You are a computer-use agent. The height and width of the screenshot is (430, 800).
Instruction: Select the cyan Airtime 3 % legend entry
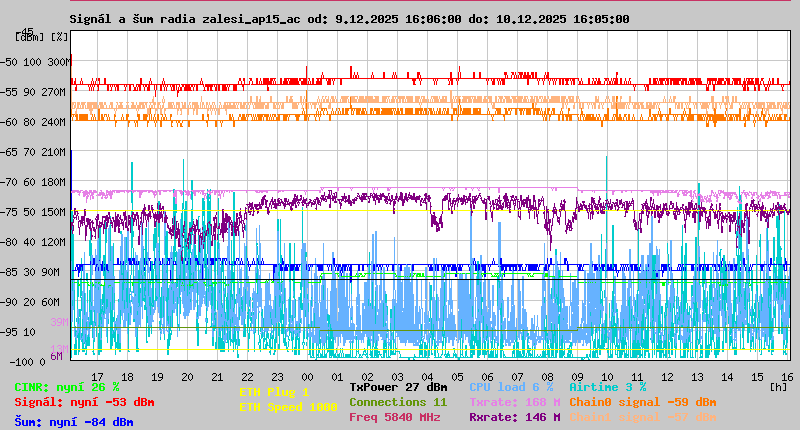coord(607,387)
